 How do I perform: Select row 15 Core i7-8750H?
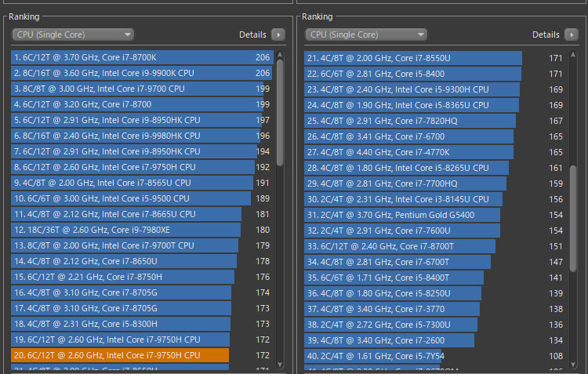tap(142, 277)
